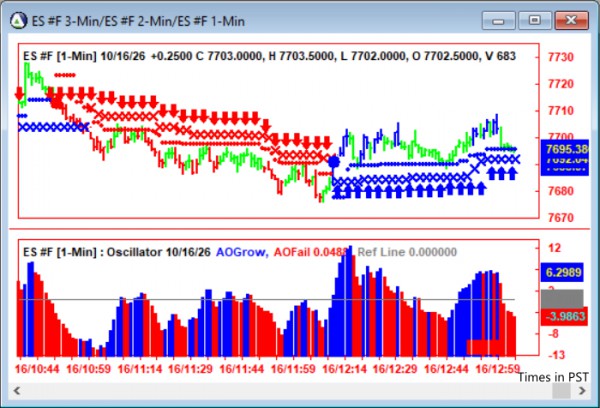Click the 16/10:44 time axis label
This screenshot has height=408, width=600.
[x=37, y=369]
